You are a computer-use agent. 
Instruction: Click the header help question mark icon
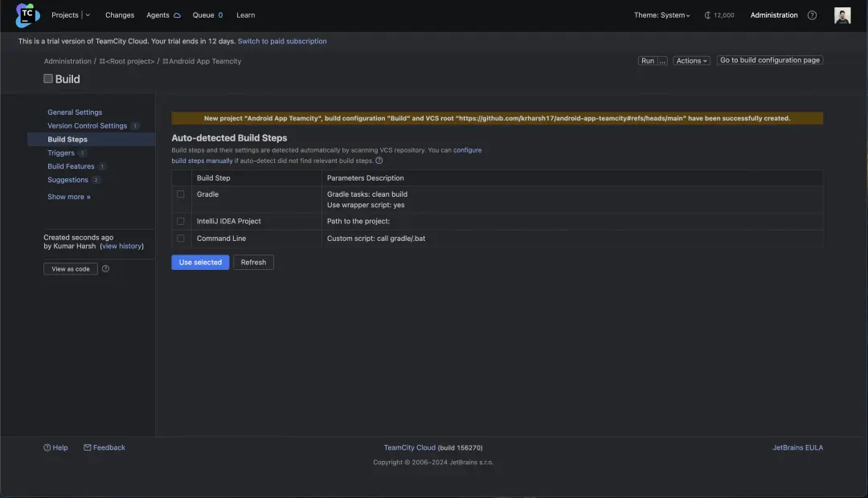tap(812, 15)
